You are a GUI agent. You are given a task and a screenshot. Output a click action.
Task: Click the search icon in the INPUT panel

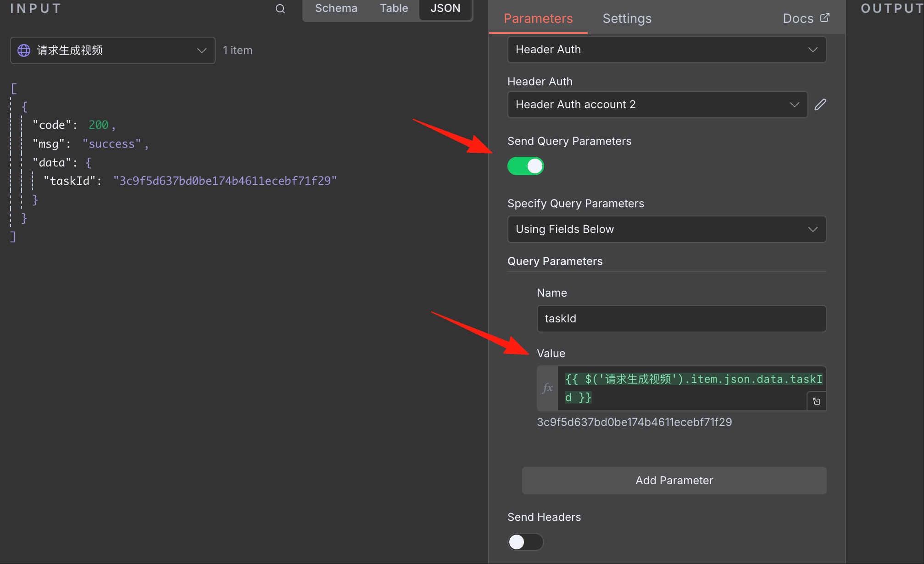pos(280,9)
